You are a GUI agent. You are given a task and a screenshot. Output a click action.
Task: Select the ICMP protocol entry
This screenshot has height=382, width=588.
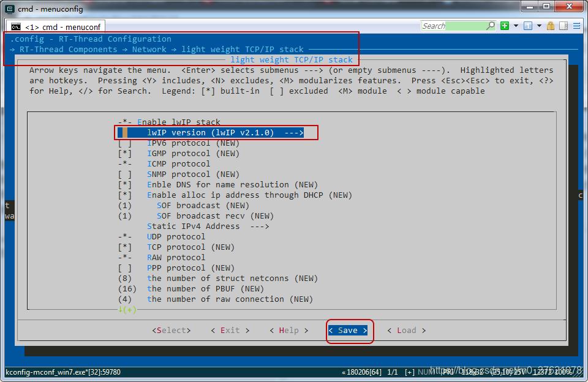(164, 164)
